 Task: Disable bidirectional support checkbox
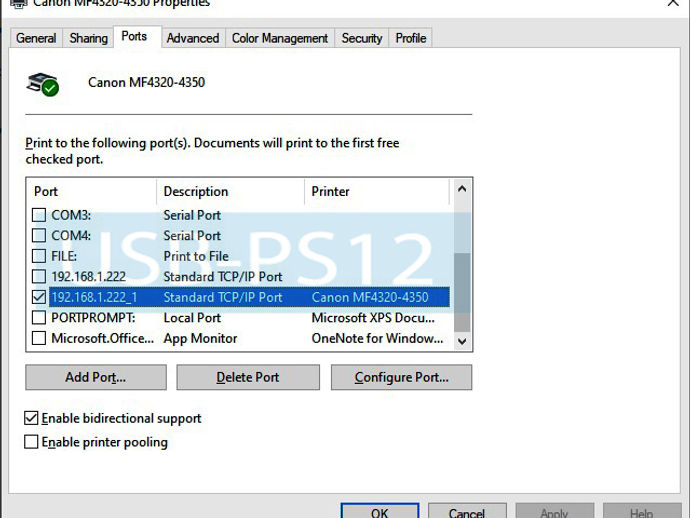point(31,418)
